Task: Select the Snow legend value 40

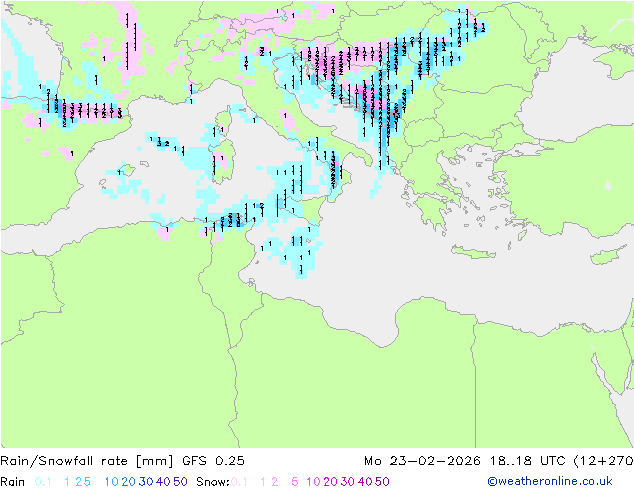Action: (365, 482)
